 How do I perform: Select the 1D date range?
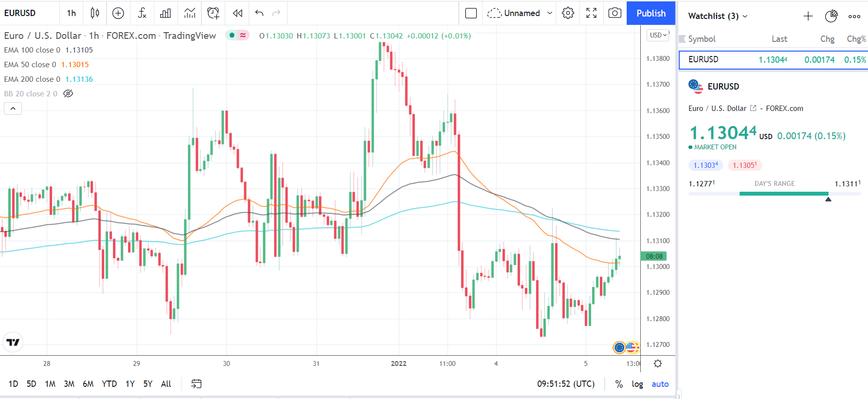pyautogui.click(x=13, y=384)
